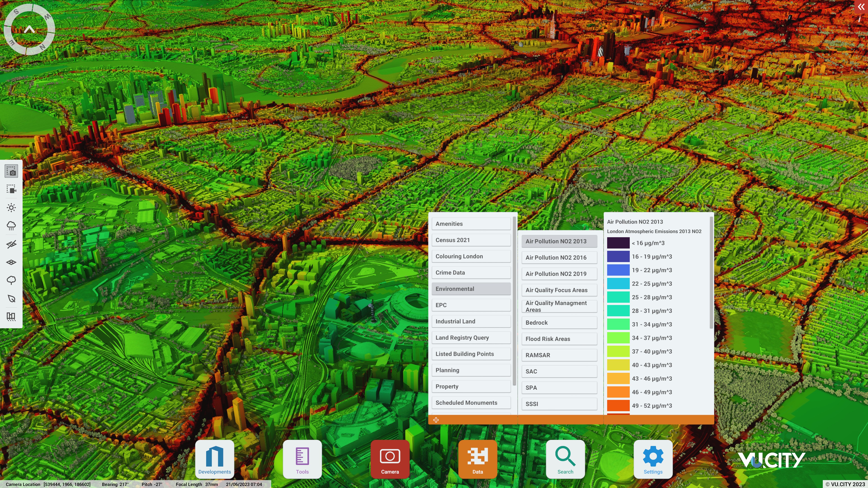Open the Tools menu button
The height and width of the screenshot is (488, 868).
click(x=302, y=459)
